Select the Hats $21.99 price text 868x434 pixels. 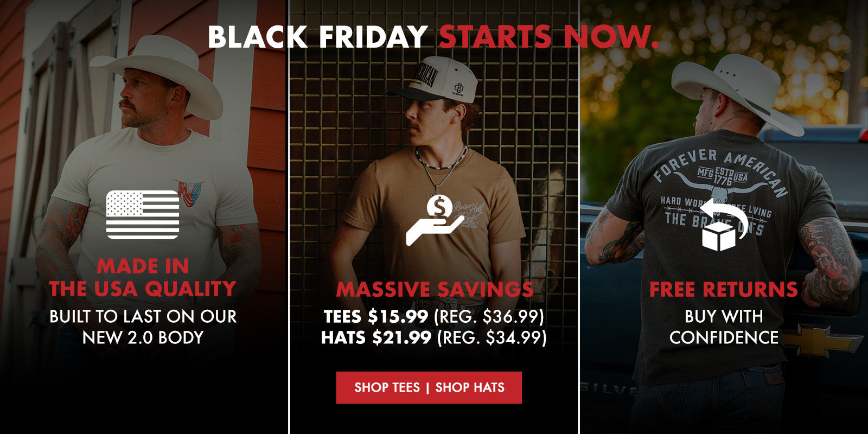pos(376,337)
